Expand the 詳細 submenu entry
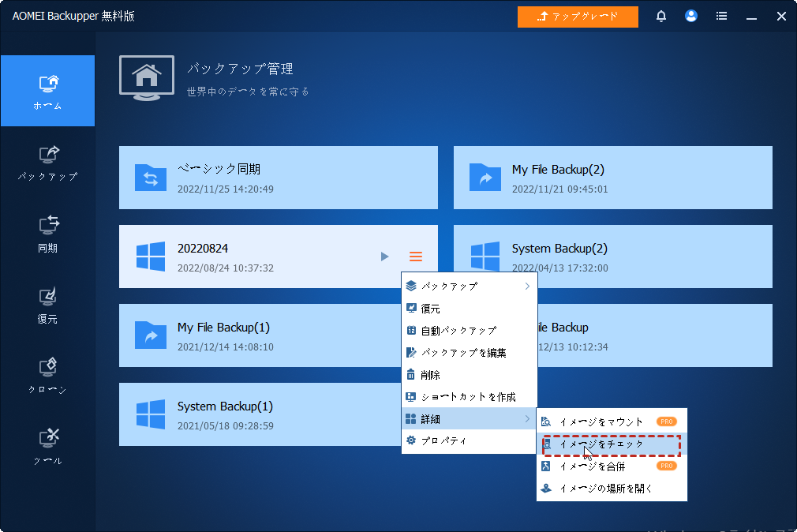The image size is (797, 532). click(x=470, y=418)
